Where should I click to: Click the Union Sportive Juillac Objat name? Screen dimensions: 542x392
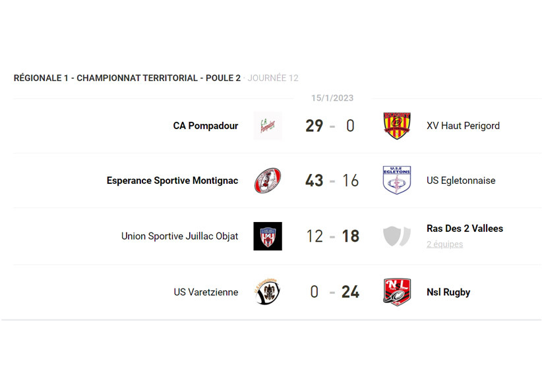pos(179,236)
